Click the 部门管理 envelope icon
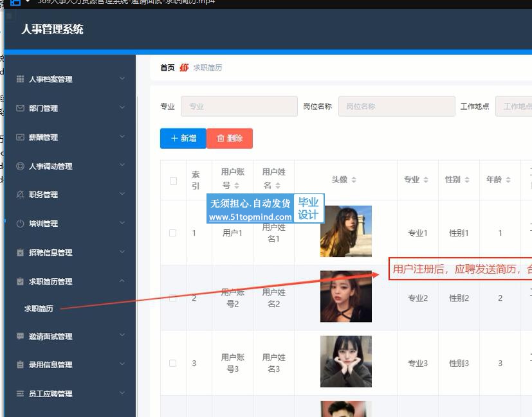This screenshot has height=417, width=532. tap(20, 108)
